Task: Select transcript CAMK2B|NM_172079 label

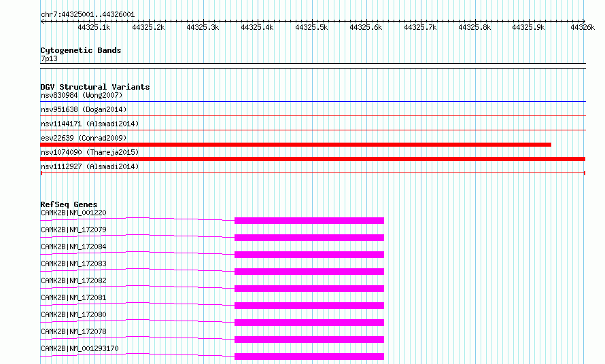Action: pyautogui.click(x=73, y=230)
